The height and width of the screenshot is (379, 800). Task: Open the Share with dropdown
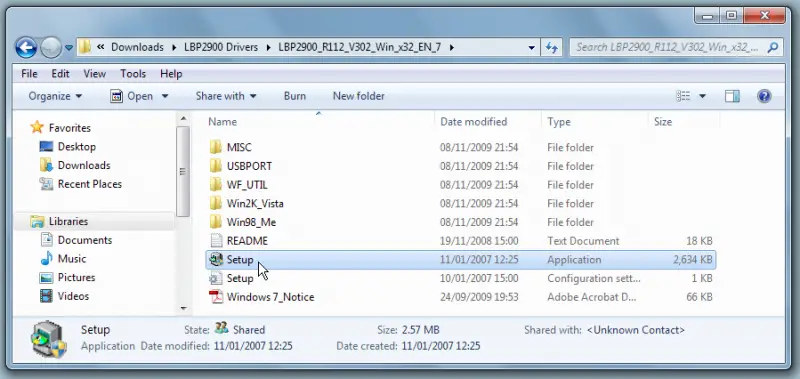tap(226, 96)
